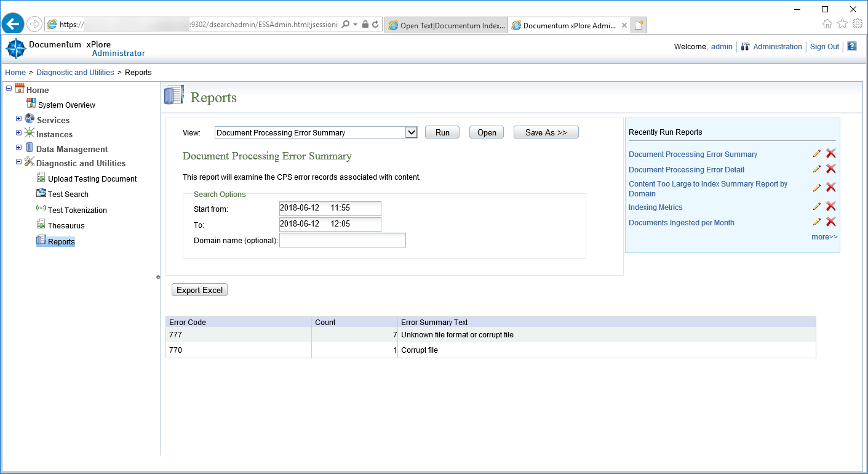Switch to Open Text Documentum Index tab
Viewport: 868px width, 474px height.
pyautogui.click(x=447, y=25)
